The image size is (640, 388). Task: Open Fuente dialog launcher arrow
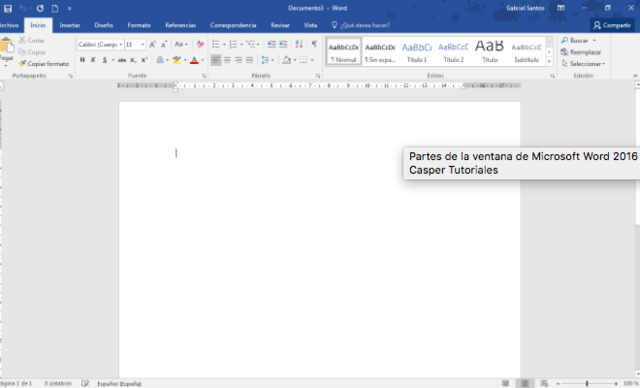coord(204,76)
